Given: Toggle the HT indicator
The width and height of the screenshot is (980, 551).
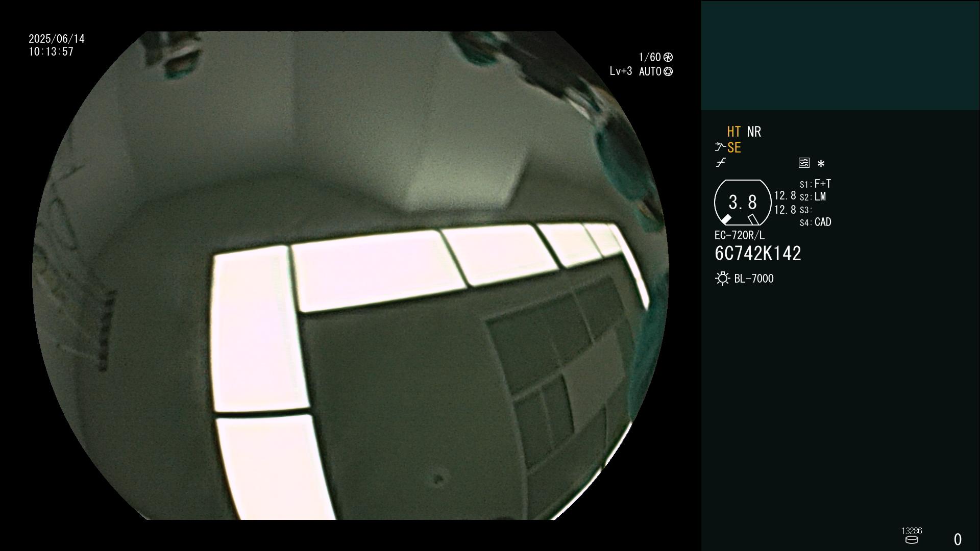Looking at the screenshot, I should (x=734, y=132).
